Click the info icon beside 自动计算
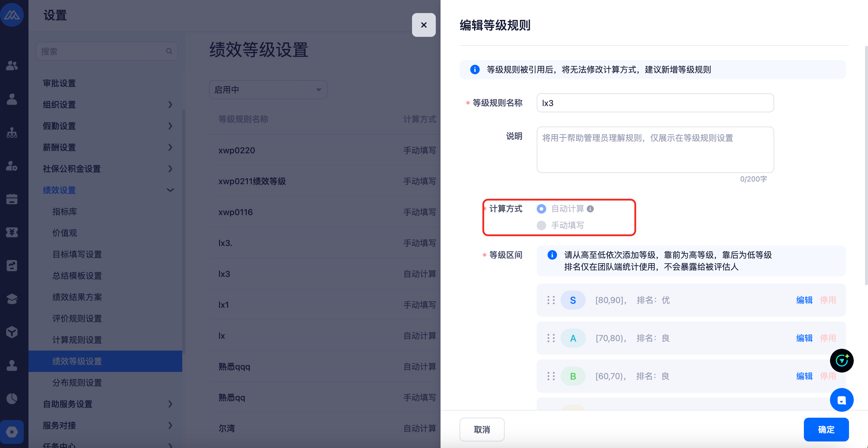868x448 pixels. pyautogui.click(x=590, y=209)
